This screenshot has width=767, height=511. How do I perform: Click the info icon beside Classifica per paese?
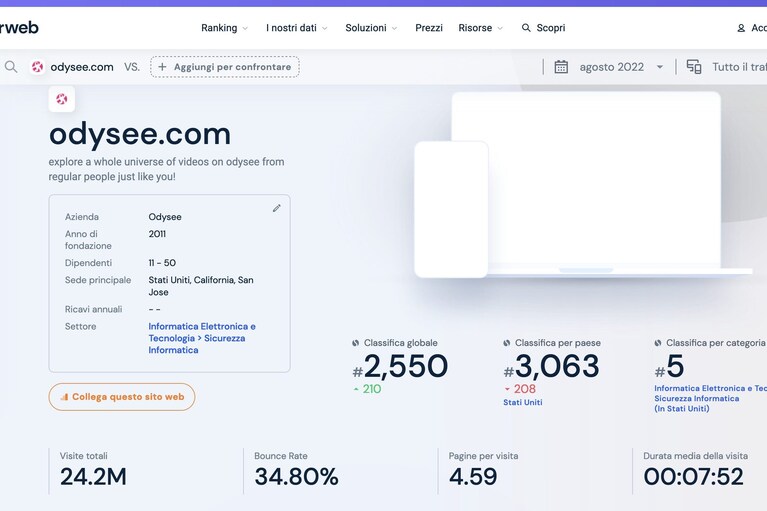(x=507, y=343)
